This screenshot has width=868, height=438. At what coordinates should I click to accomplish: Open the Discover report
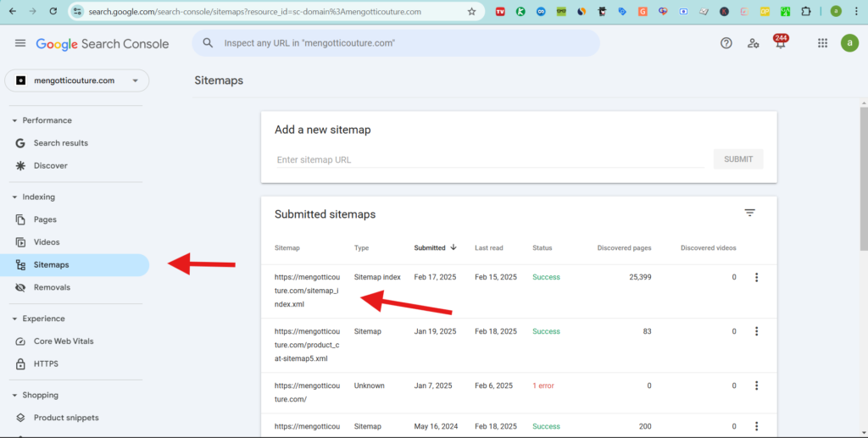click(50, 166)
